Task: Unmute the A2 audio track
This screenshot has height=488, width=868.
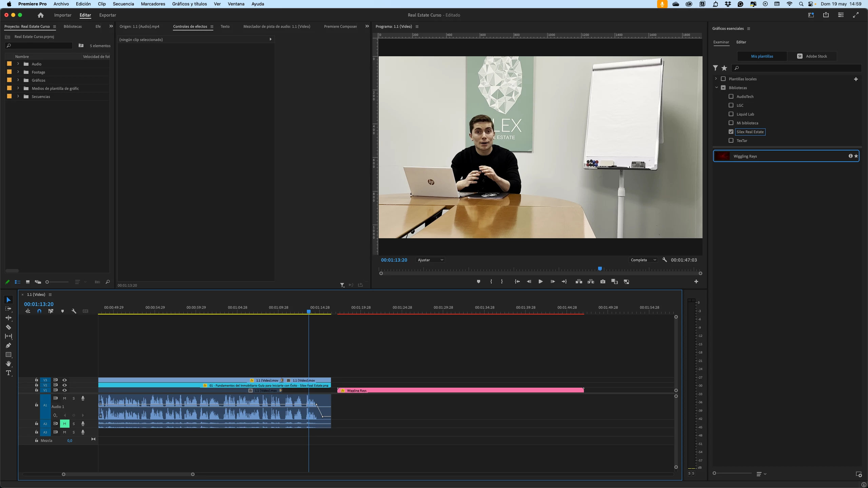Action: click(64, 424)
